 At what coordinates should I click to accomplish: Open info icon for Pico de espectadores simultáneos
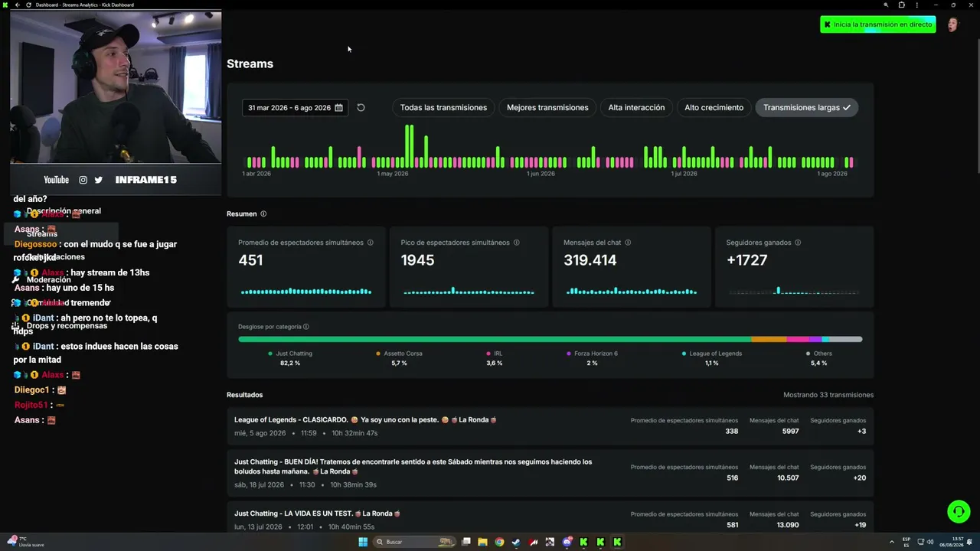coord(516,243)
